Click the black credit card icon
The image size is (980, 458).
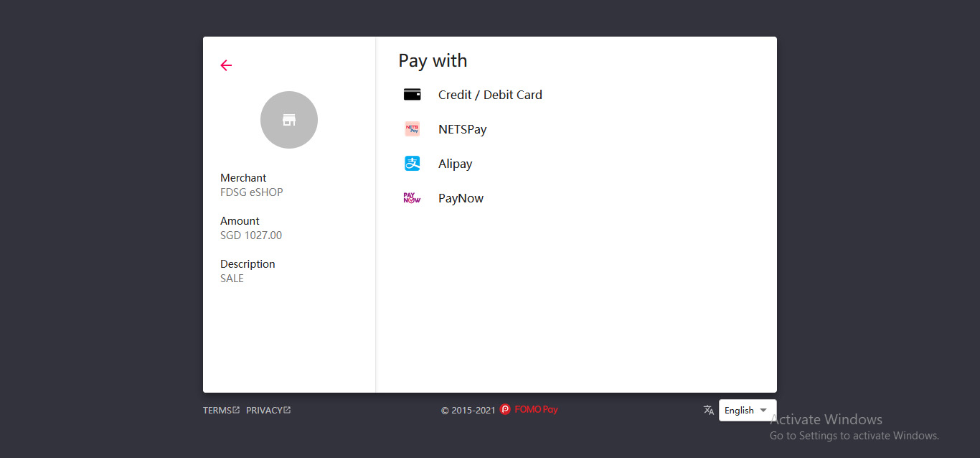click(412, 94)
